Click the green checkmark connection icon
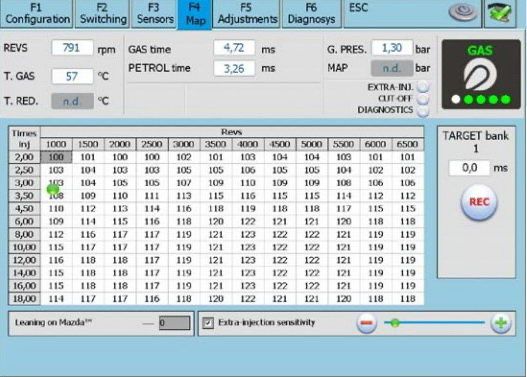The image size is (527, 377). [x=500, y=13]
